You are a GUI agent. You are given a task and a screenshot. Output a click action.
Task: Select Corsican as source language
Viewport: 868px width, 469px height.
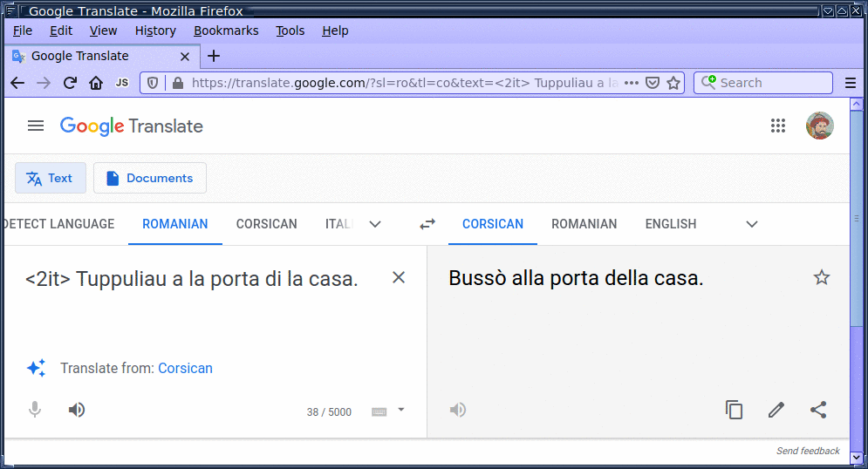pyautogui.click(x=267, y=224)
